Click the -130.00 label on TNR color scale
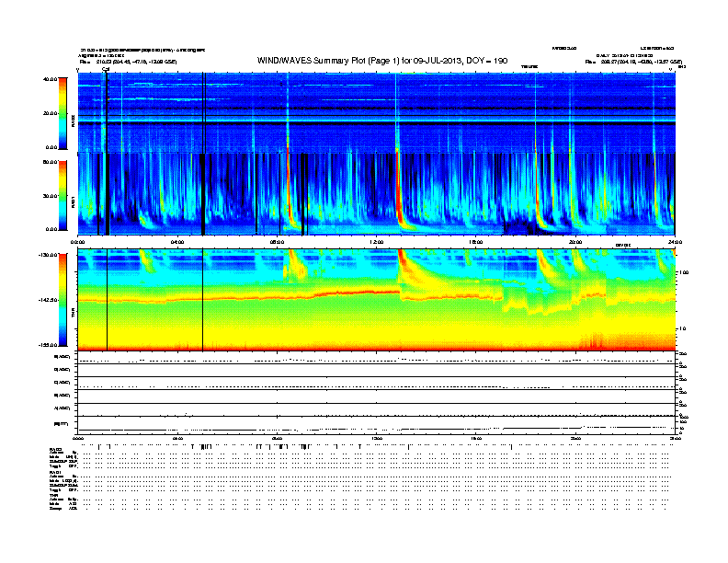This screenshot has width=728, height=563. click(x=47, y=255)
